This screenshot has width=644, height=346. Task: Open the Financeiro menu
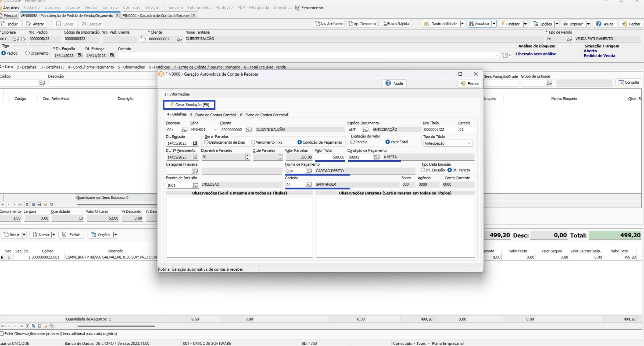pyautogui.click(x=173, y=8)
